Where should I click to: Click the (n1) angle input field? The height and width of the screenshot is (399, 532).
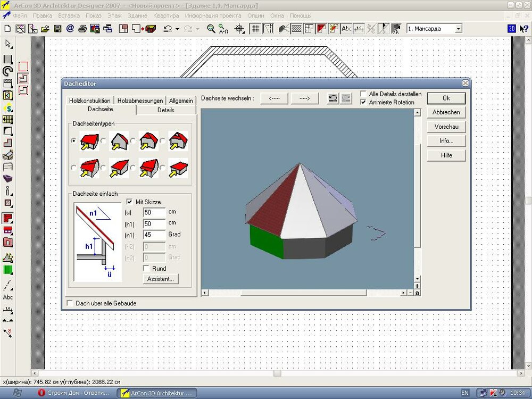154,235
